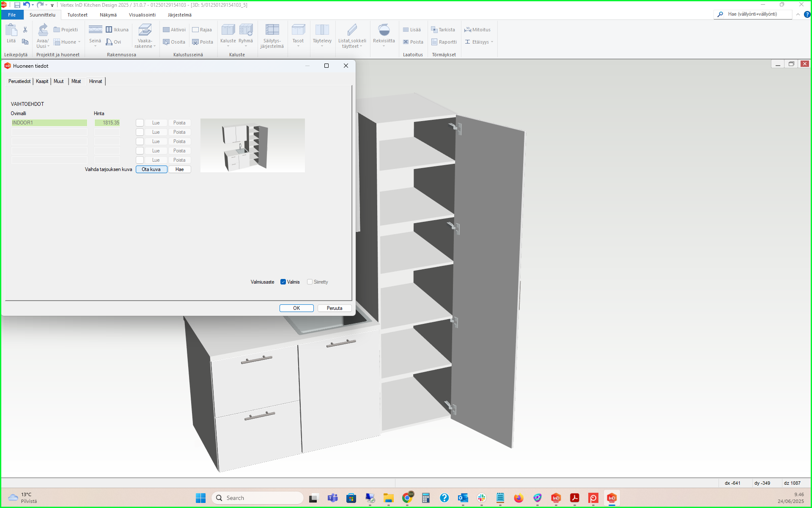This screenshot has width=812, height=508.
Task: Expand the Vaakarakenne dropdown
Action: point(154,47)
